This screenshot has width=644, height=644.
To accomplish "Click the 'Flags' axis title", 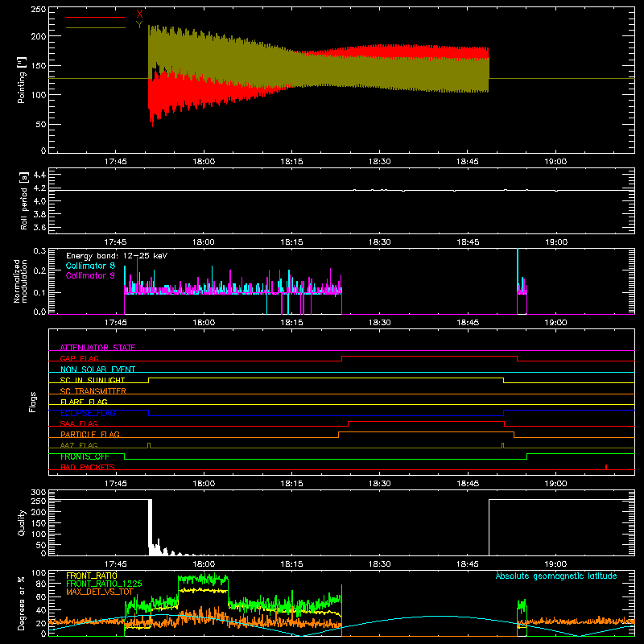I will coord(32,402).
